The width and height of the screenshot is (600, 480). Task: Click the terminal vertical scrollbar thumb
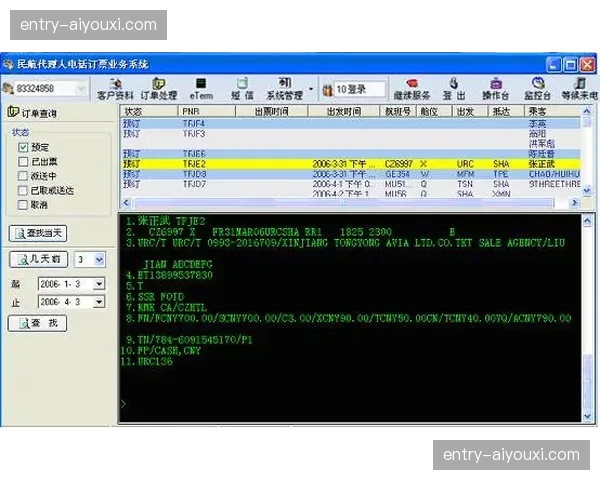pos(587,381)
